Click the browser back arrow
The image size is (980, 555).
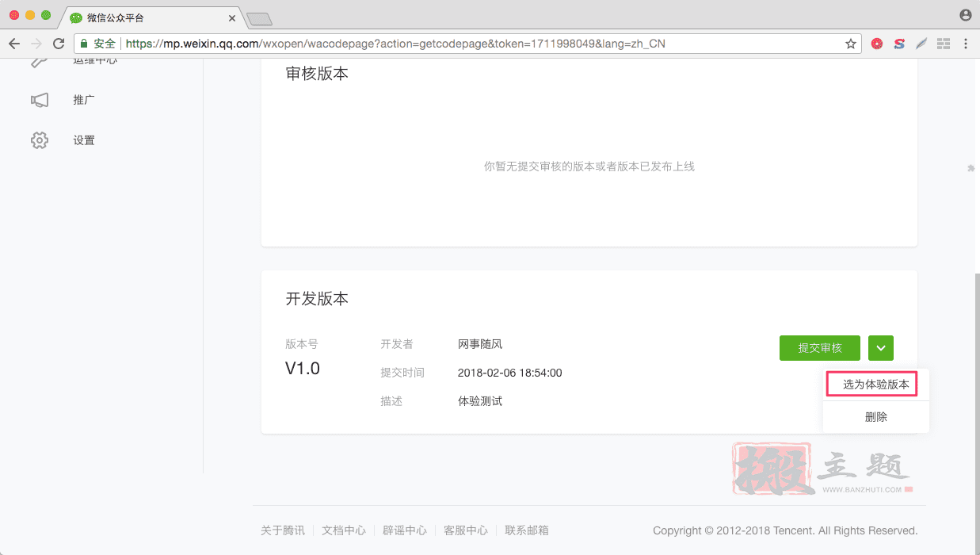(x=14, y=44)
